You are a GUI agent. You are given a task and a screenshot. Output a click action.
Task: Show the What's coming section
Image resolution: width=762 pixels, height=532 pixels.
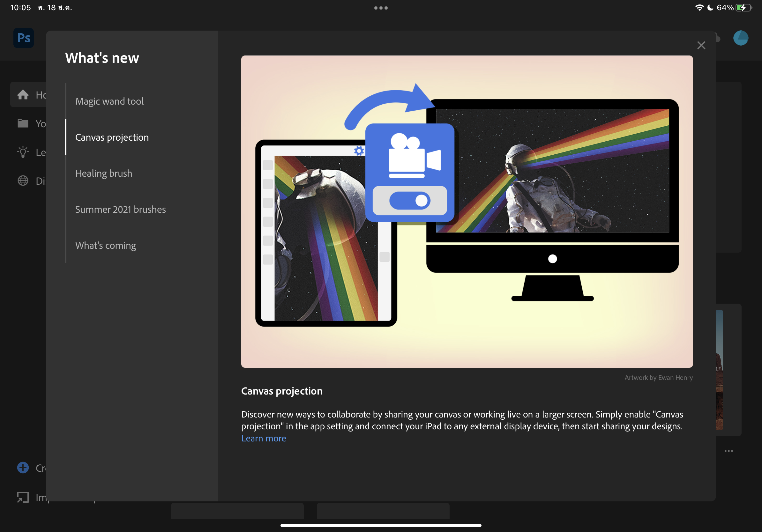click(106, 246)
